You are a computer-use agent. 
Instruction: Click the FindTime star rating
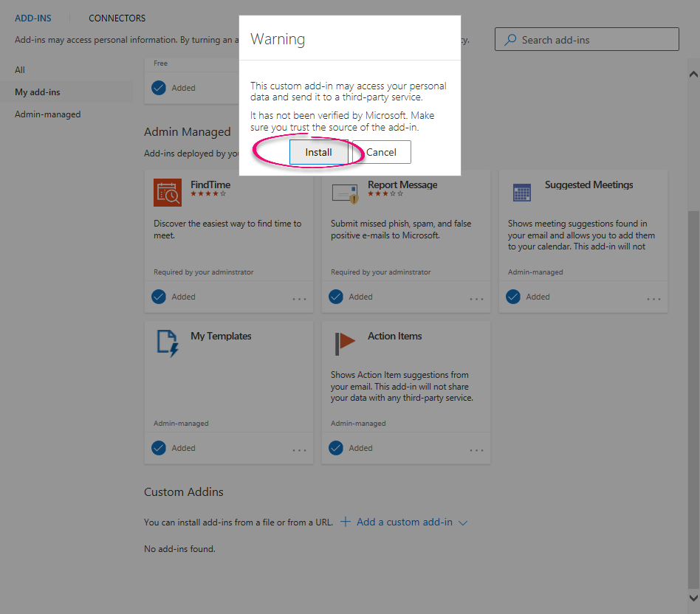pos(208,193)
